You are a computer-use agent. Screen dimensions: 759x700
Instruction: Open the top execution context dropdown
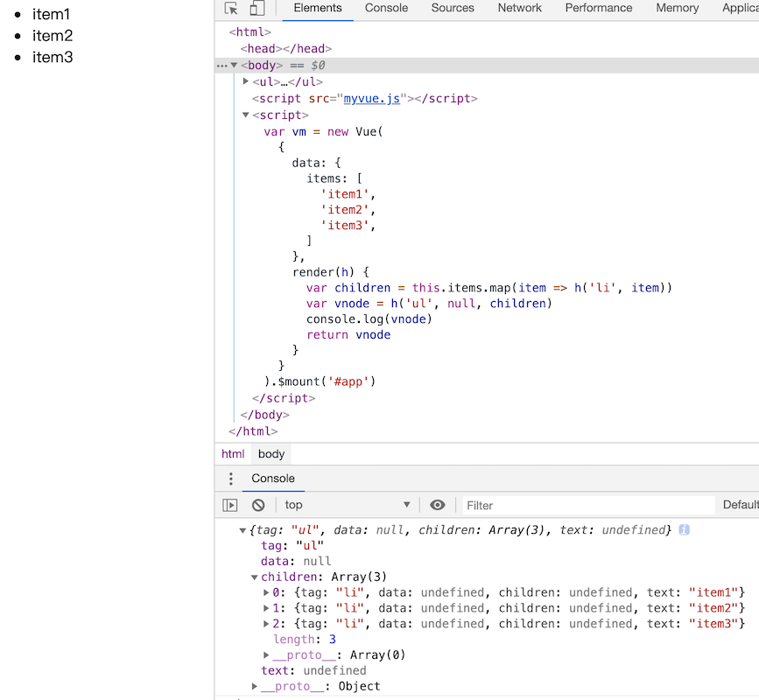(347, 505)
